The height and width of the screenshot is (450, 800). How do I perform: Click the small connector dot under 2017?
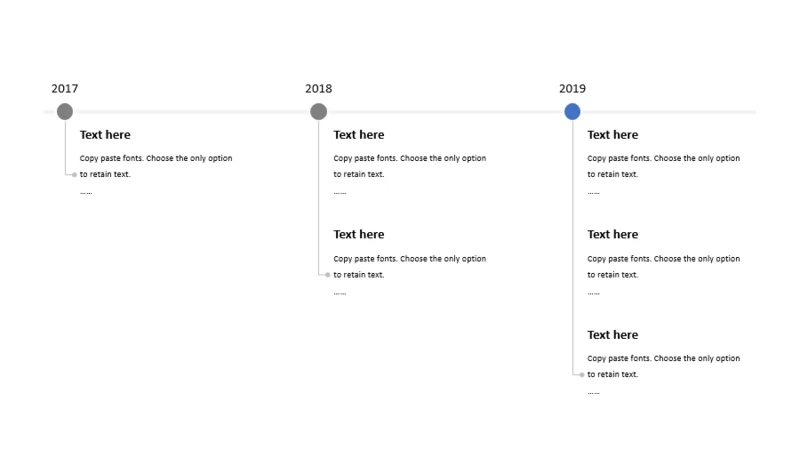[74, 174]
